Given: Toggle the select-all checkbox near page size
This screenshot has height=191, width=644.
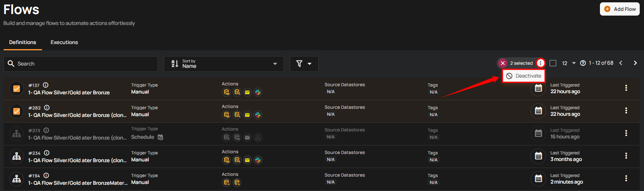Looking at the screenshot, I should 553,63.
